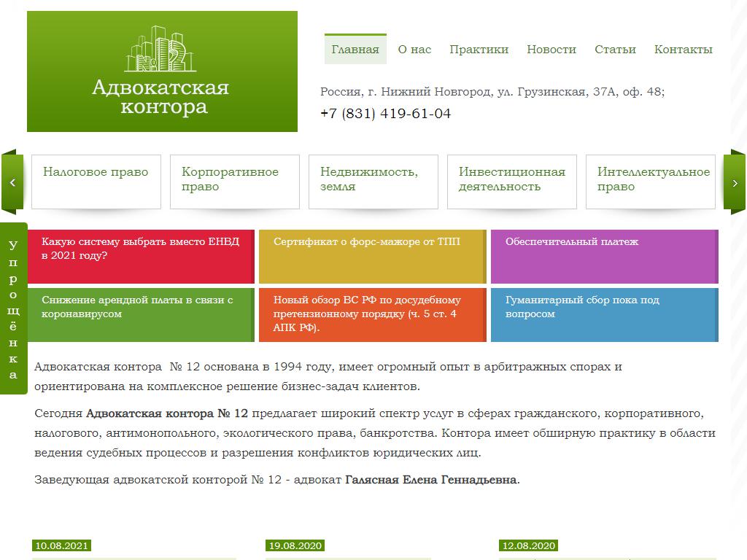The image size is (747, 560).
Task: Select the Налоговое право practice card
Action: (x=96, y=181)
